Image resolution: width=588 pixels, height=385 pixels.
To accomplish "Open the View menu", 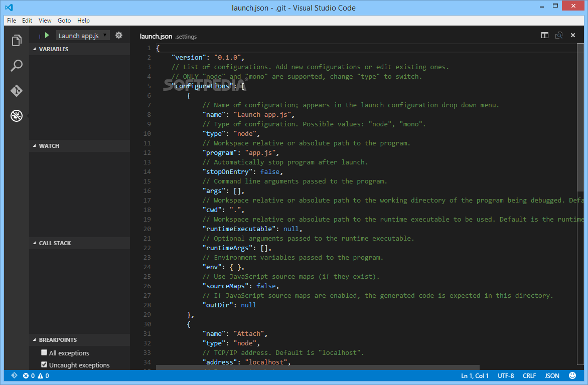I will coord(45,20).
